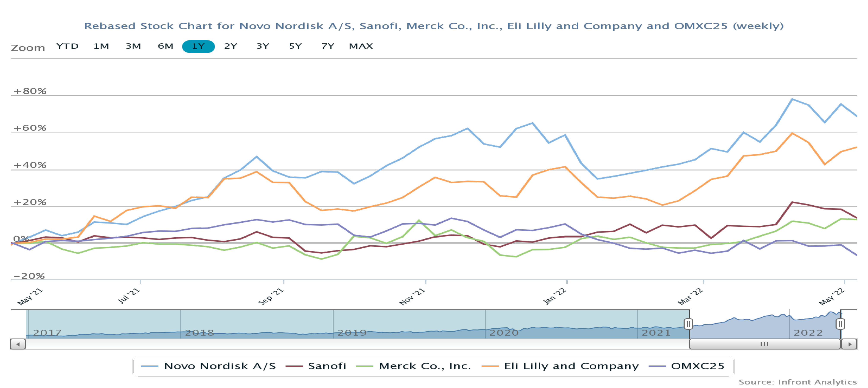Click the active 1Y zoom button
Image resolution: width=868 pixels, height=388 pixels.
198,46
